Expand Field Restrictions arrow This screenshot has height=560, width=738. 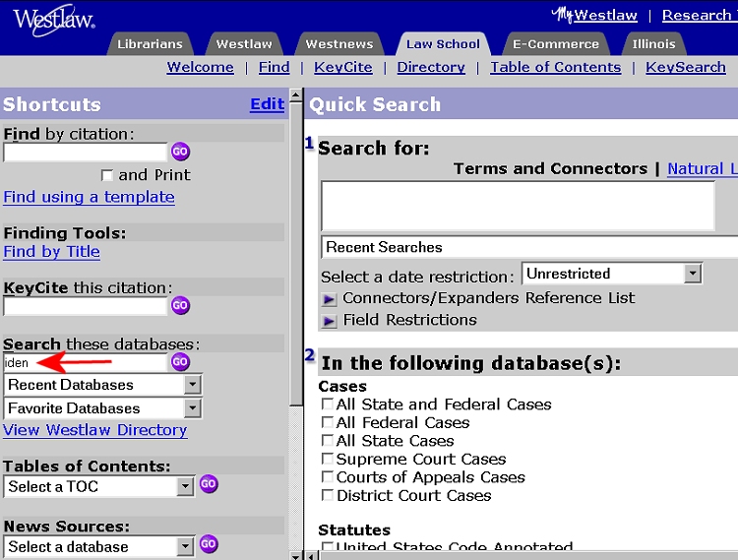[329, 321]
